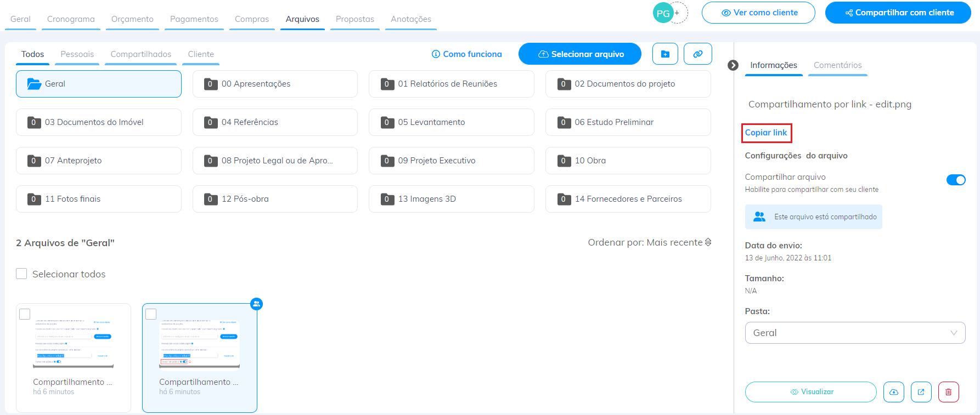Open the selected Compartilhamento file thumbnail
This screenshot has height=415, width=980.
200,357
